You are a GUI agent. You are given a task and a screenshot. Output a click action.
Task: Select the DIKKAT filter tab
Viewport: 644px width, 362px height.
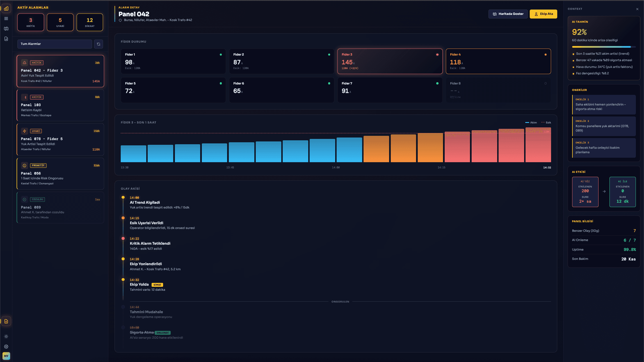pos(90,22)
